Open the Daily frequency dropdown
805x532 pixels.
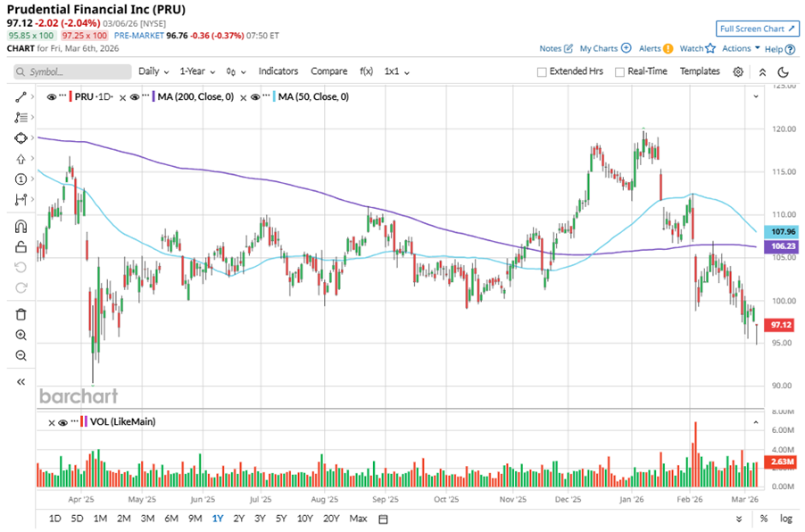(x=154, y=71)
